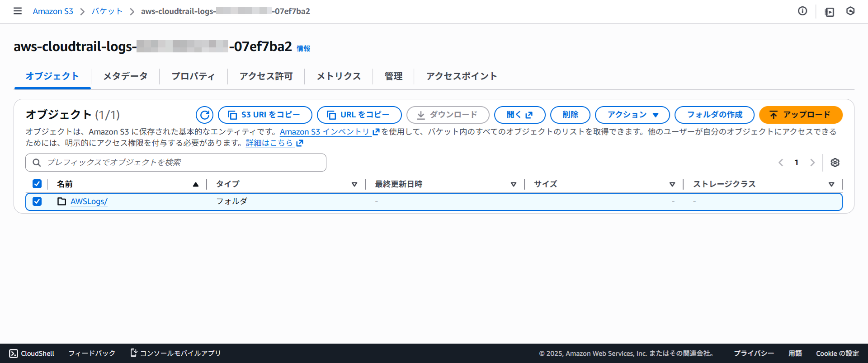This screenshot has height=363, width=868.
Task: Click the フォルダの作成 button
Action: pyautogui.click(x=714, y=115)
